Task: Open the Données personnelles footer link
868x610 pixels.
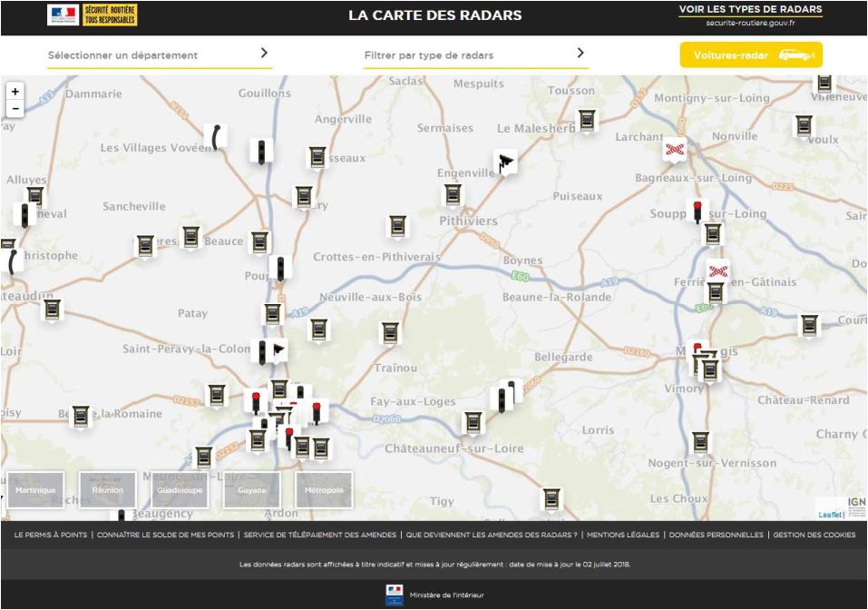Action: [717, 535]
